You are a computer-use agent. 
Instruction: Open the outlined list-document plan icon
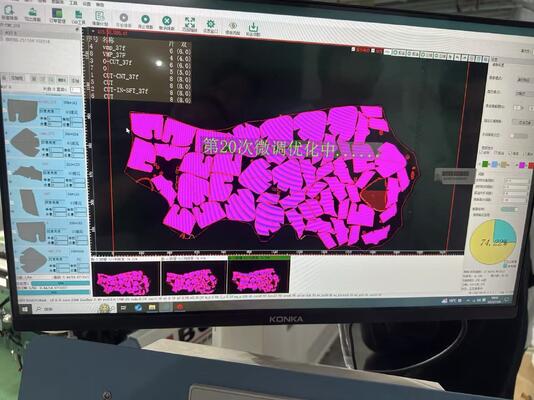coord(100,16)
